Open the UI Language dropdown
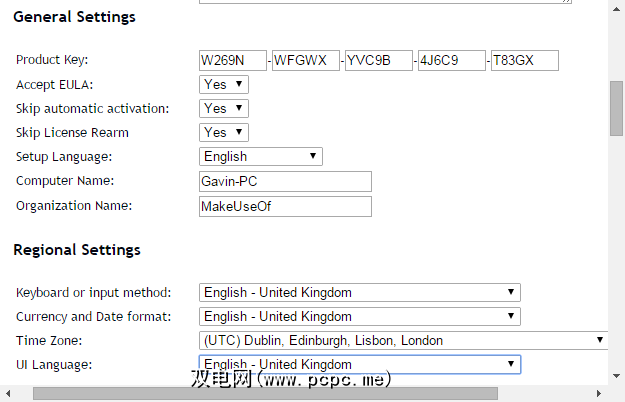 (360, 365)
